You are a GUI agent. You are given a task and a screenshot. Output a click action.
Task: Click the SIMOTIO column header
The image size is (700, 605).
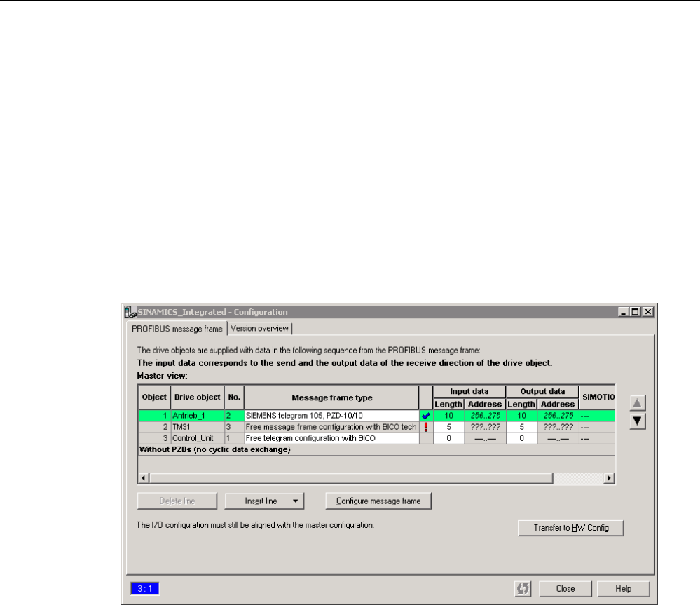tap(597, 397)
